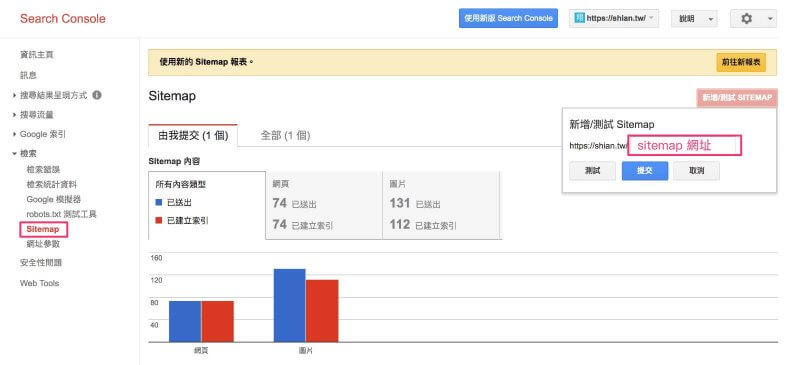The width and height of the screenshot is (800, 365).
Task: Open robots.txt 測試工具 in the sidebar
Action: click(61, 214)
